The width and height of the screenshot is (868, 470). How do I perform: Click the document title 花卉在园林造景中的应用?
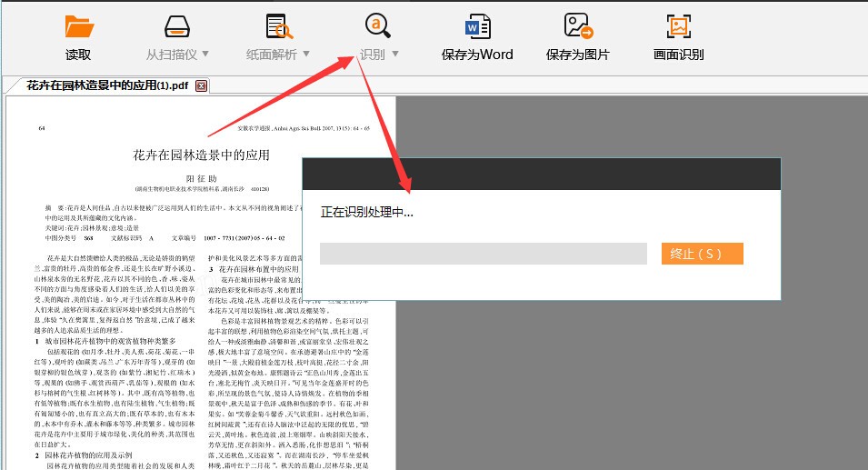click(x=201, y=155)
